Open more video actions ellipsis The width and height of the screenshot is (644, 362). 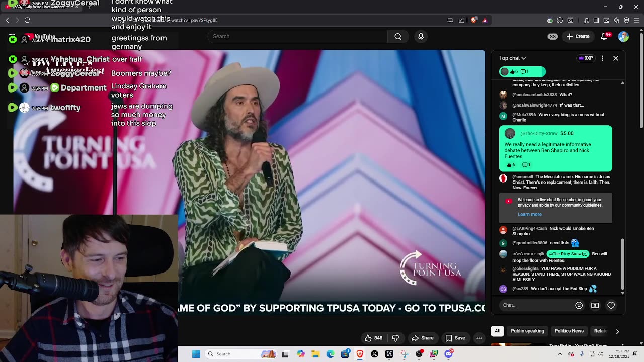479,338
